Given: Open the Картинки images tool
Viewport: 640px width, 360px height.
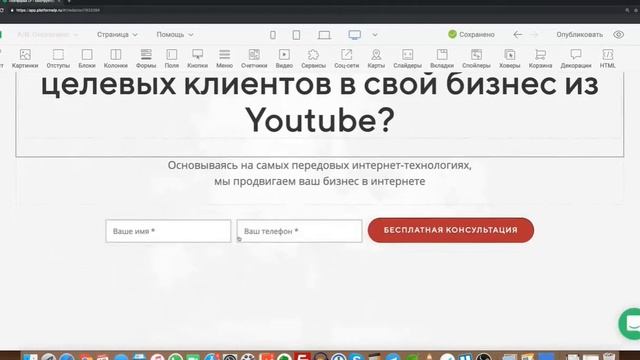Looking at the screenshot, I should 25,58.
